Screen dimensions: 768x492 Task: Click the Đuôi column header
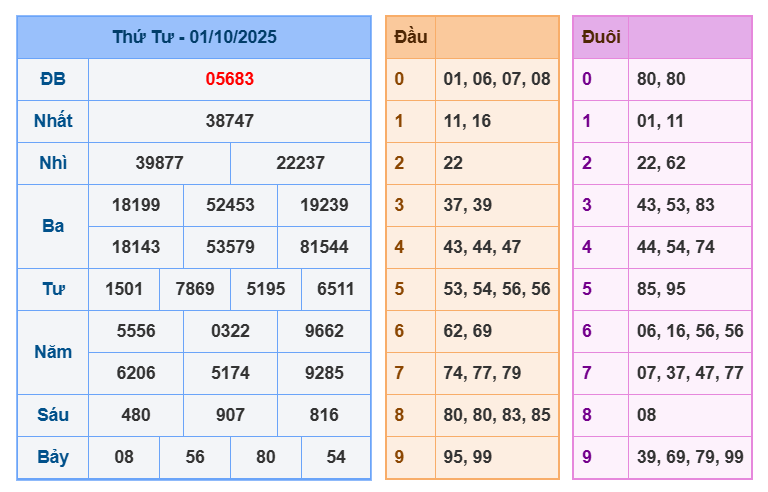pos(600,37)
